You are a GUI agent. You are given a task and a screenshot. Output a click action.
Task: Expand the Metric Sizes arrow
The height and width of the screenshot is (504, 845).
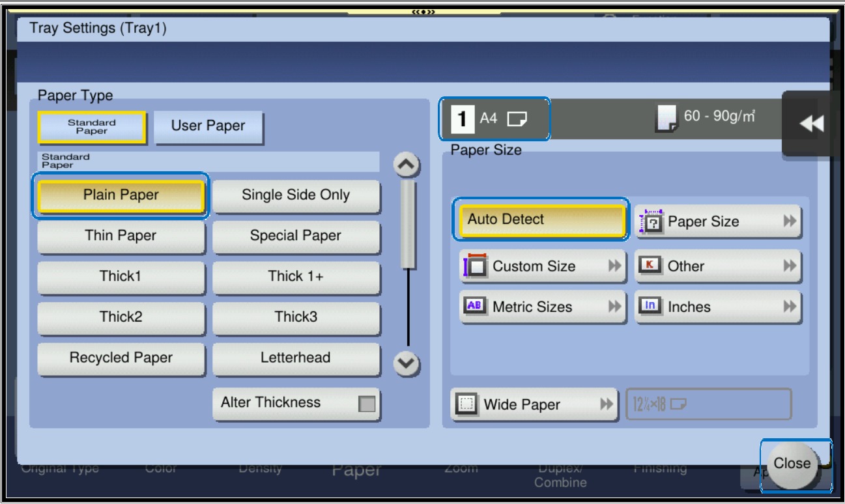(x=613, y=307)
